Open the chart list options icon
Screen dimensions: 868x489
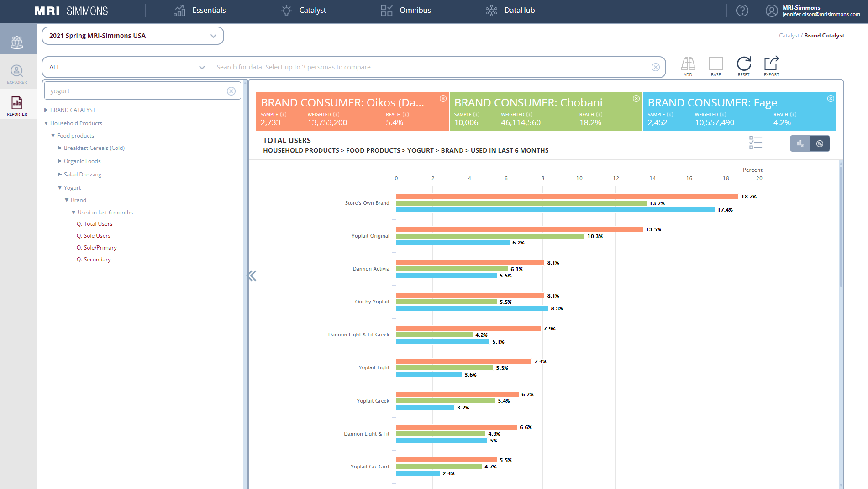tap(756, 143)
